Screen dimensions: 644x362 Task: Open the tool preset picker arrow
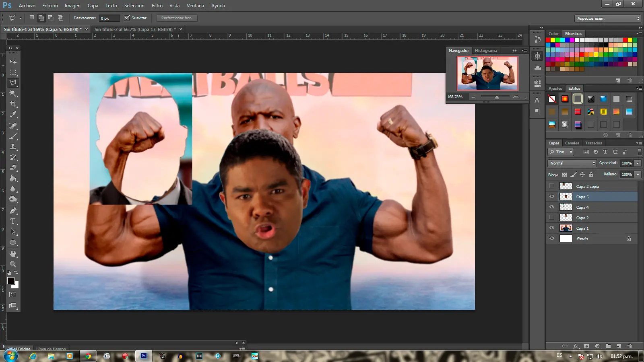point(21,18)
